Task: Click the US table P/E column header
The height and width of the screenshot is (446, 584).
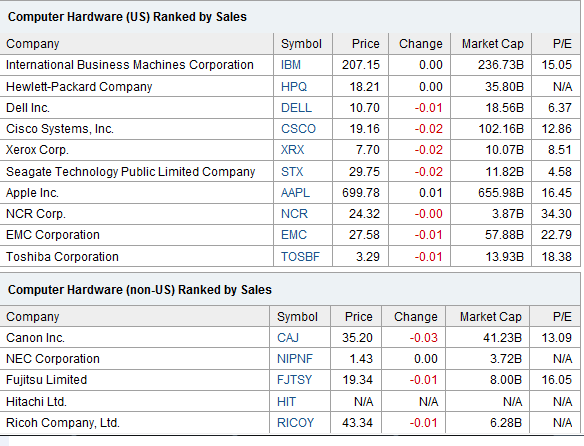Action: pyautogui.click(x=562, y=44)
